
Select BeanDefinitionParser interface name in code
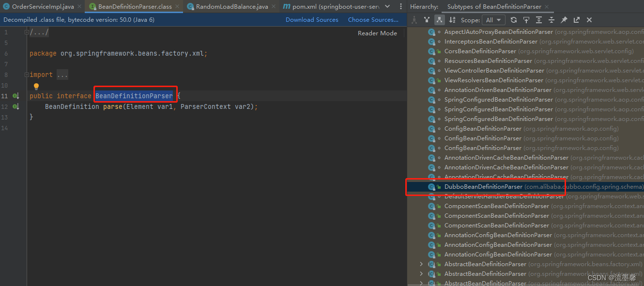[134, 96]
